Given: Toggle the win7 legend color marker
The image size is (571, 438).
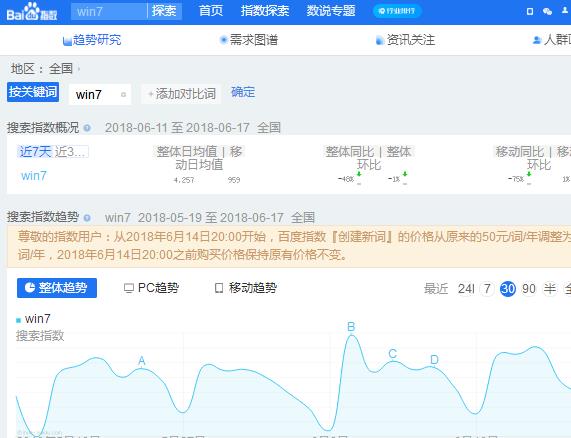Looking at the screenshot, I should click(18, 320).
